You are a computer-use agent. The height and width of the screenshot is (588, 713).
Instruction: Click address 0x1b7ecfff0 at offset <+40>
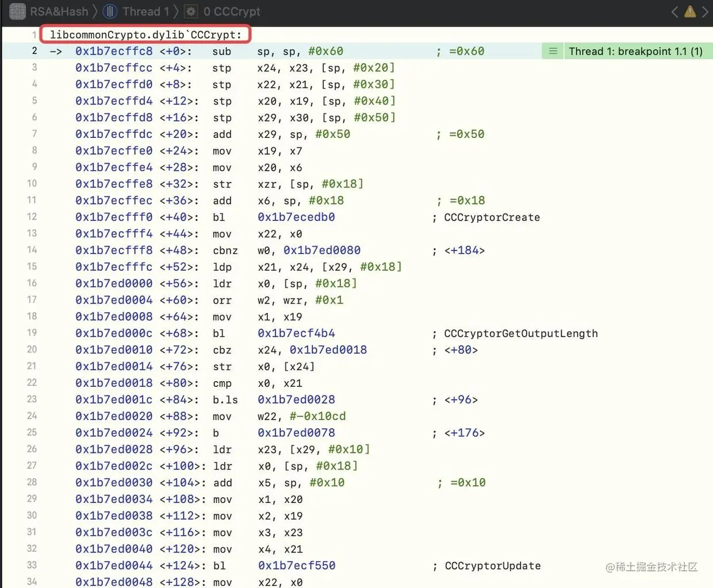coord(114,217)
